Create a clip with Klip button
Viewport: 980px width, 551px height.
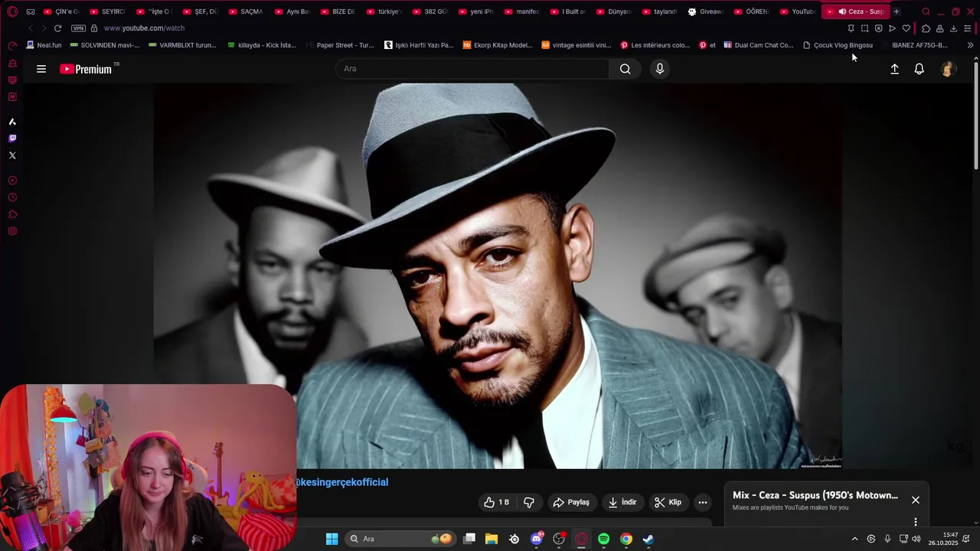coord(668,502)
